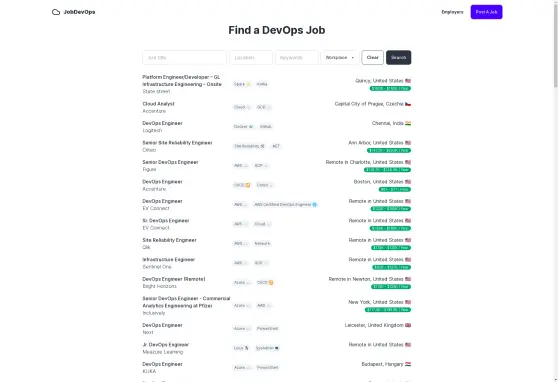This screenshot has height=382, width=558.
Task: Click 'Remote in Charlotte, United States' location
Action: [x=364, y=162]
